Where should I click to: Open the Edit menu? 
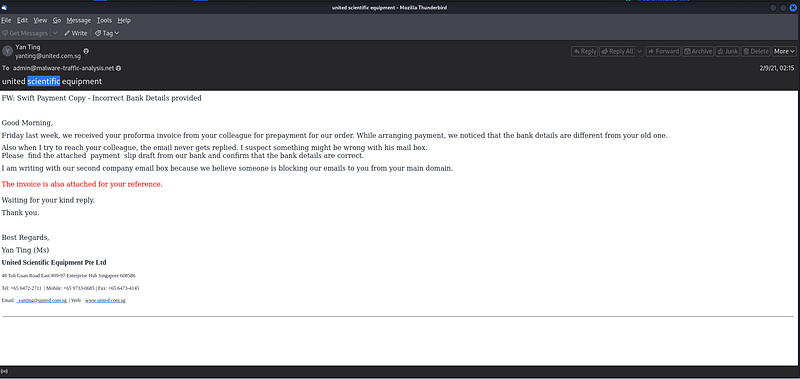(22, 20)
